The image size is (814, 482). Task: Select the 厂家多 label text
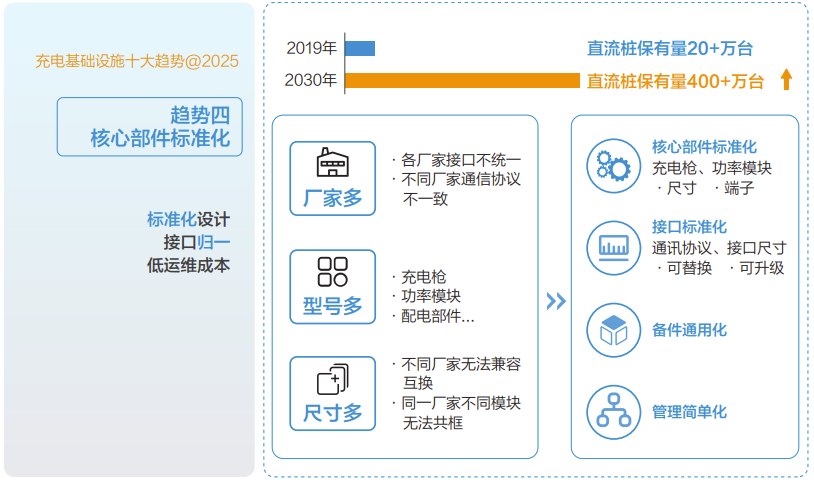pos(332,197)
